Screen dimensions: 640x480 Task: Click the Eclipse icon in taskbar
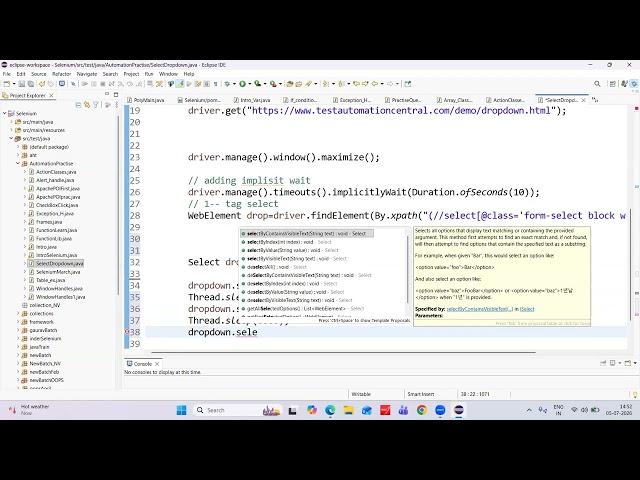[459, 410]
